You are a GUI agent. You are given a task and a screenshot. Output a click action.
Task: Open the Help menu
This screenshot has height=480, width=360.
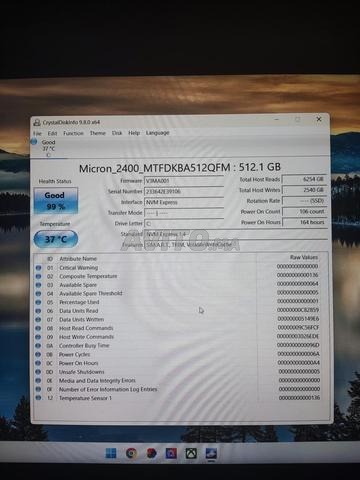134,133
